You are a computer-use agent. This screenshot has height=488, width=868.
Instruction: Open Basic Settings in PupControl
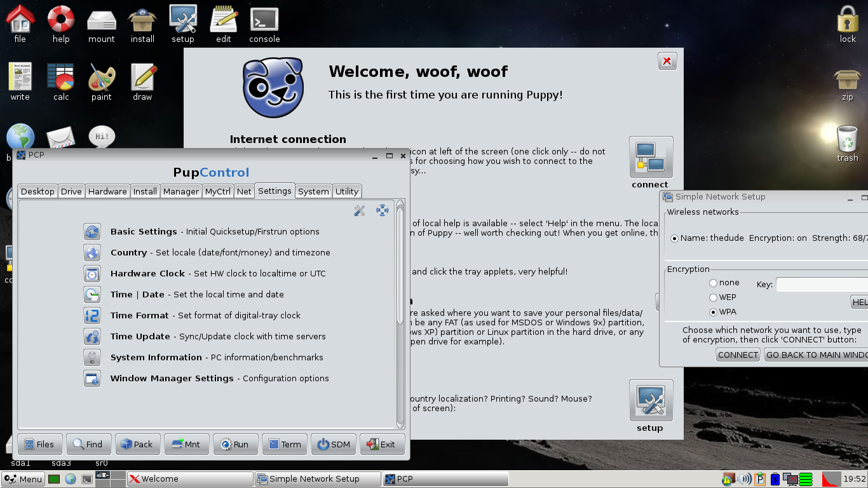pyautogui.click(x=92, y=232)
